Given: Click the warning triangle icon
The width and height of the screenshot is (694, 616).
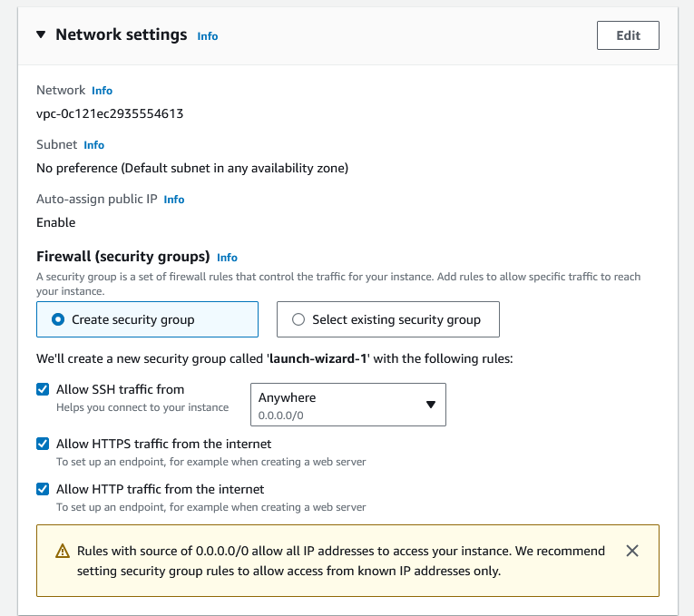Looking at the screenshot, I should coord(62,552).
